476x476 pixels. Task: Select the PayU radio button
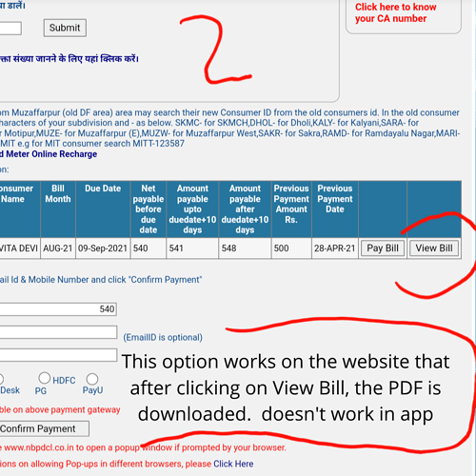(92, 379)
